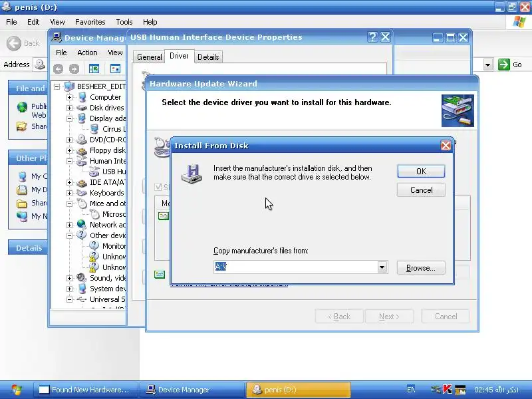Image resolution: width=532 pixels, height=399 pixels.
Task: Open Browse to locate manufacturer's files
Action: (x=421, y=268)
